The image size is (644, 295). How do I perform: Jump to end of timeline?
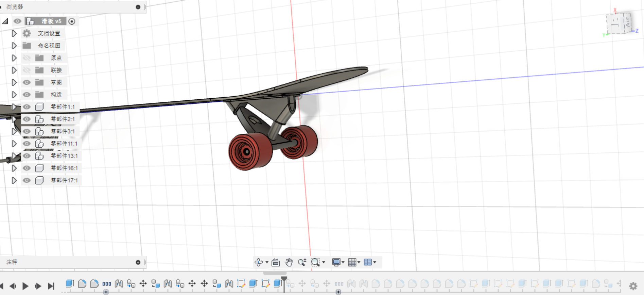point(51,286)
